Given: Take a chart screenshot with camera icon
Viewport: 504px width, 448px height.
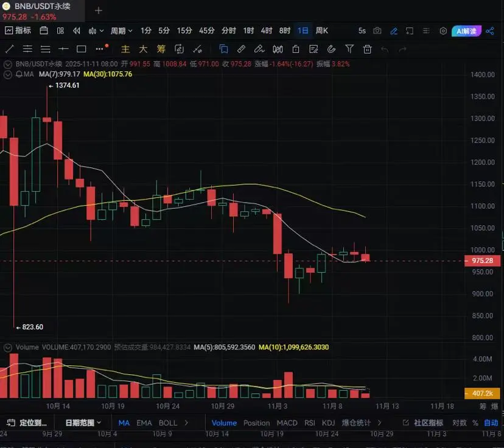Looking at the screenshot, I should [x=377, y=30].
